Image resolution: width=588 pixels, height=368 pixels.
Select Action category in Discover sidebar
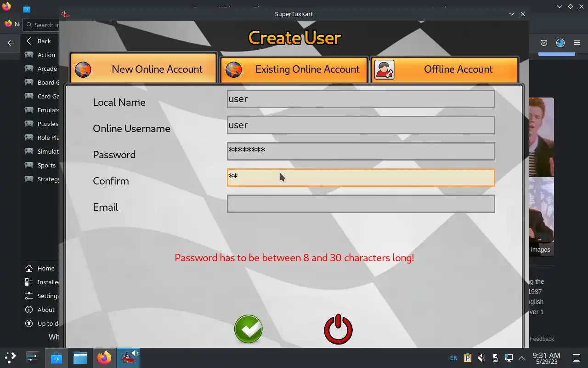[40, 55]
